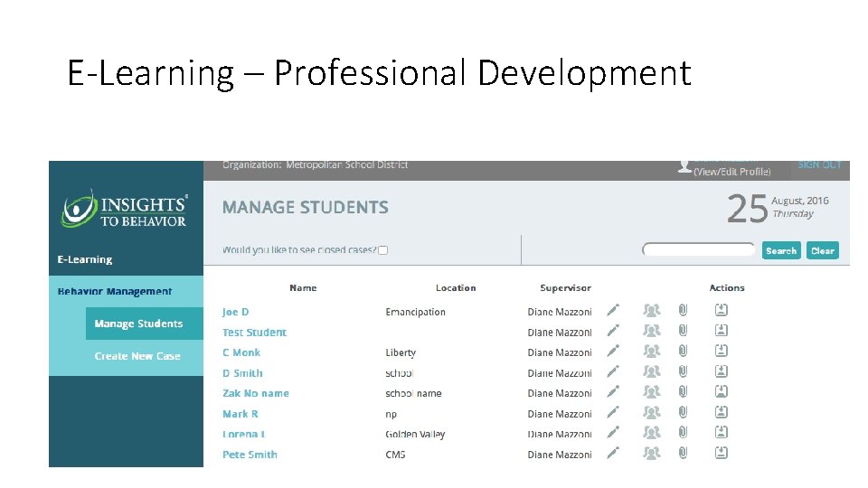Click the Emancipation location cell
The width and height of the screenshot is (868, 488).
click(416, 312)
